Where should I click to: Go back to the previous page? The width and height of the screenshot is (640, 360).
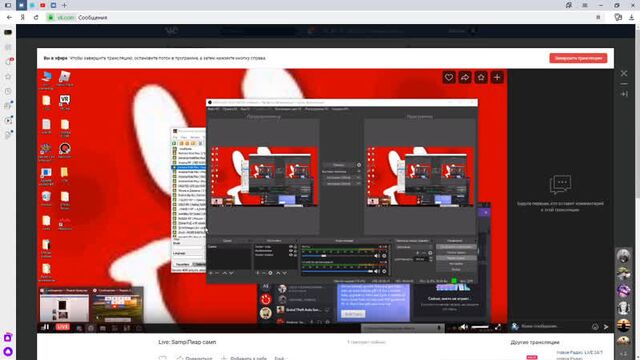(9, 18)
